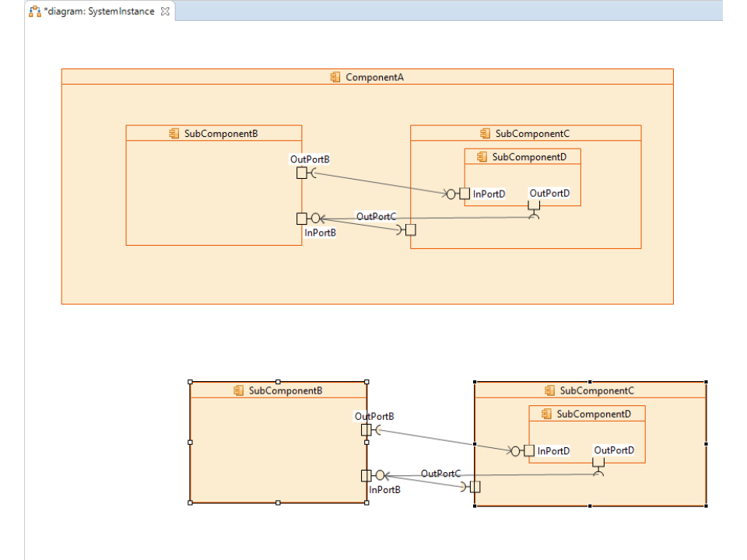Click SubComponentC icon inside ComponentA

[486, 134]
